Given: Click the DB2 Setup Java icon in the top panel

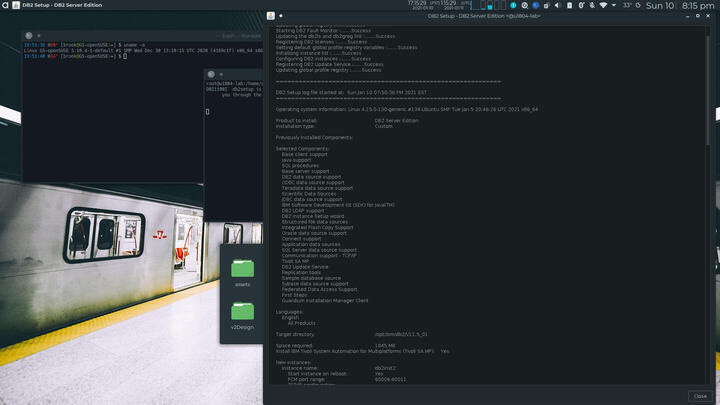Looking at the screenshot, I should pos(16,5).
